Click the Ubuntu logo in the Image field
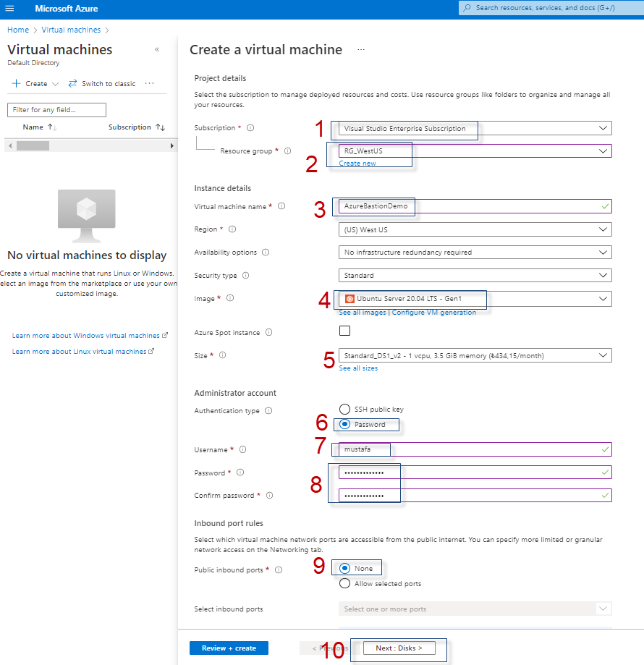Viewport: 644px width, 665px height. pos(349,299)
